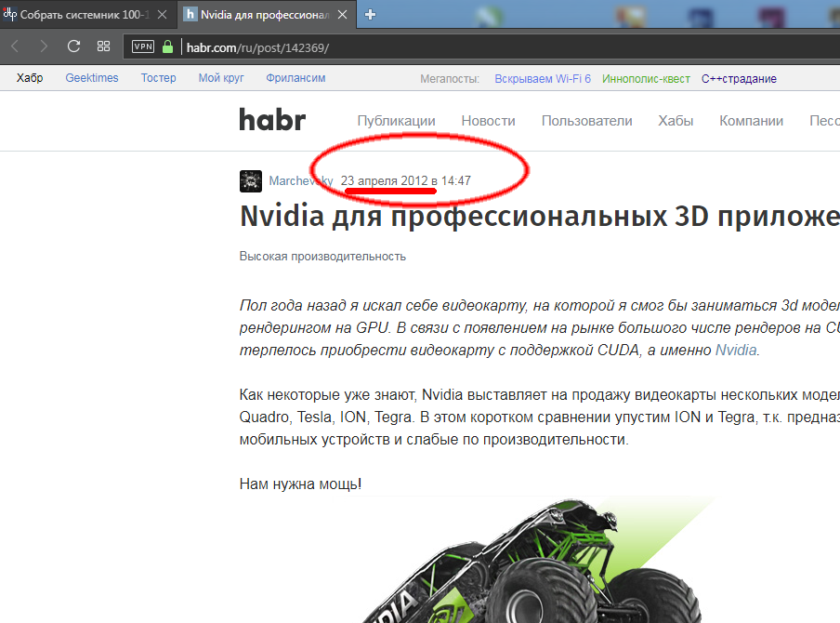This screenshot has height=623, width=840.
Task: Click the post date '23 апреля 2012 в 14:47'
Action: click(x=405, y=181)
